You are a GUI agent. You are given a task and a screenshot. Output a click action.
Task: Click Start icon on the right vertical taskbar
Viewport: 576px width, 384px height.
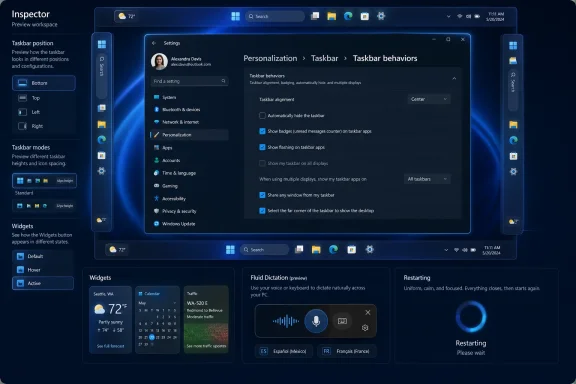[513, 45]
